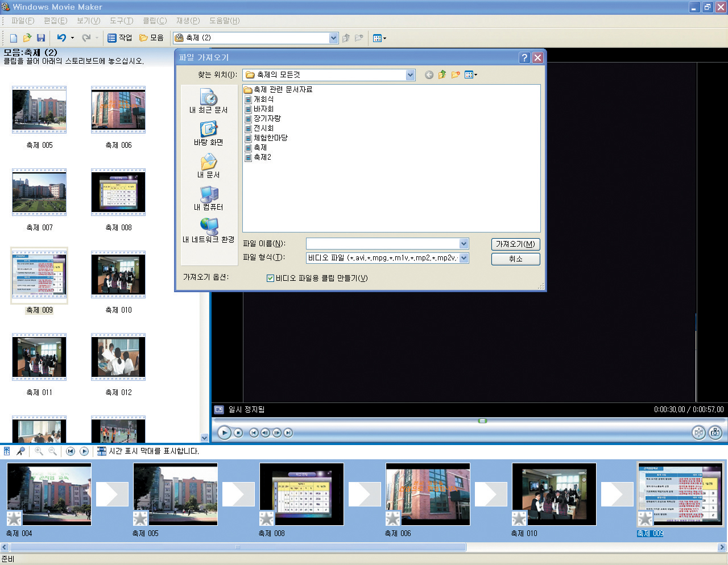728x565 pixels.
Task: Click the Undo icon in toolbar
Action: (x=61, y=38)
